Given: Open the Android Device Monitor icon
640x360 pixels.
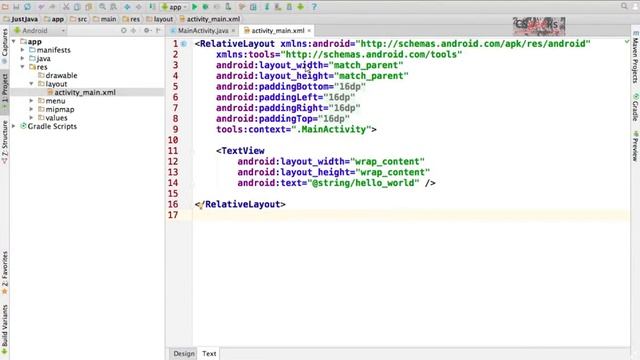Looking at the screenshot, I should point(301,7).
